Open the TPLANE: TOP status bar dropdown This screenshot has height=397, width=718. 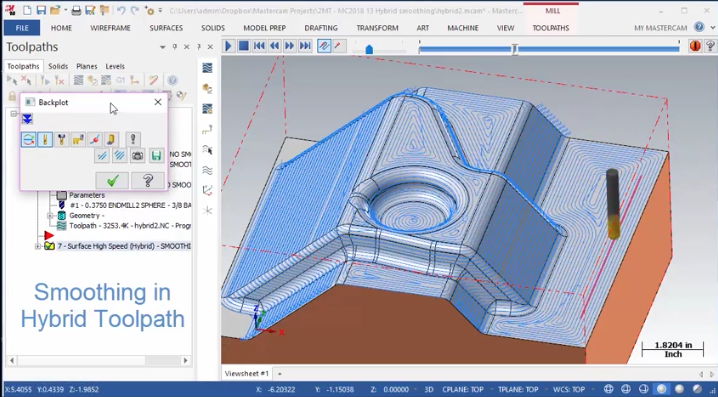click(x=518, y=389)
